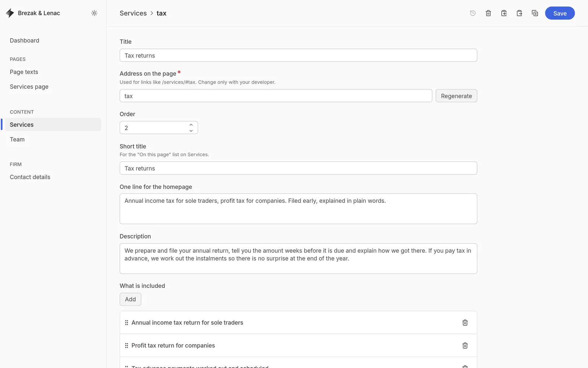Screen dimensions: 588x368
Task: Click the duplicate entry icon
Action: click(535, 13)
